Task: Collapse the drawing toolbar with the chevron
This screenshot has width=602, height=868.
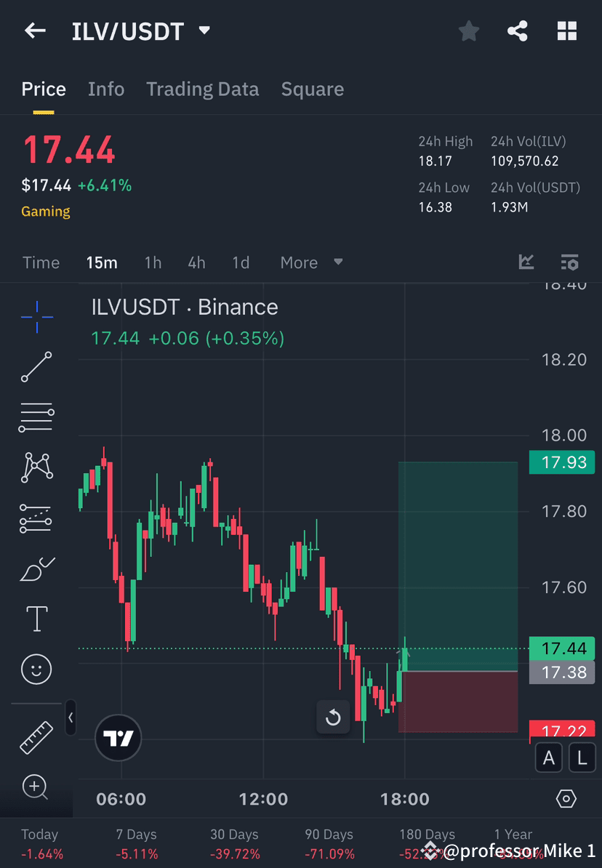Action: click(71, 718)
